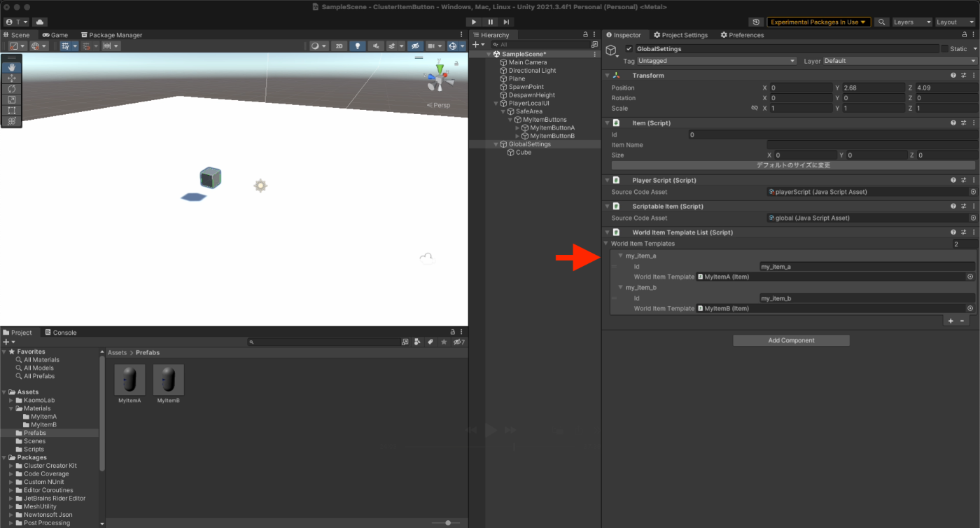Click デフォルトのサイズに変更 button
This screenshot has height=528, width=980.
pos(793,166)
